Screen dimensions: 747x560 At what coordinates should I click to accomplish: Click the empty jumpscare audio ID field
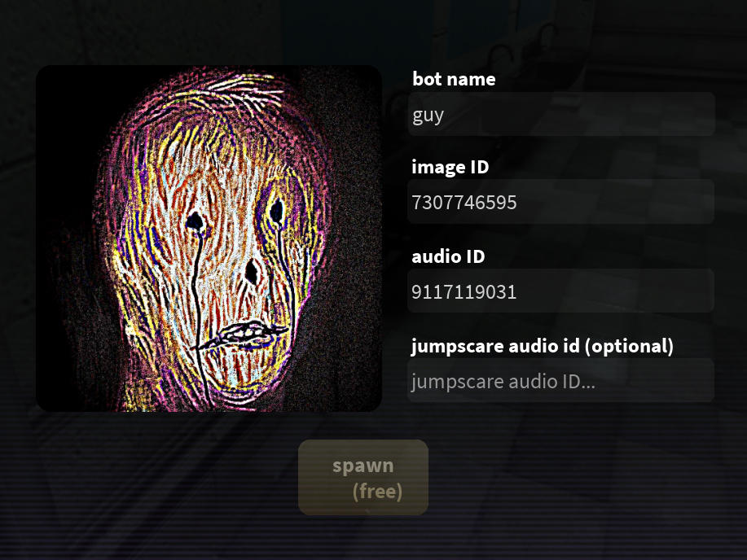click(561, 380)
